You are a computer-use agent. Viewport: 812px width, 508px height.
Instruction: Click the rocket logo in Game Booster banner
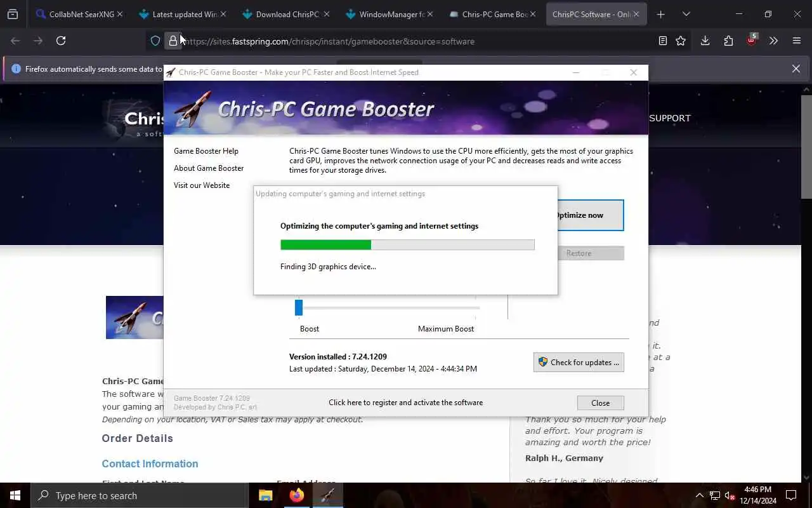click(x=193, y=109)
